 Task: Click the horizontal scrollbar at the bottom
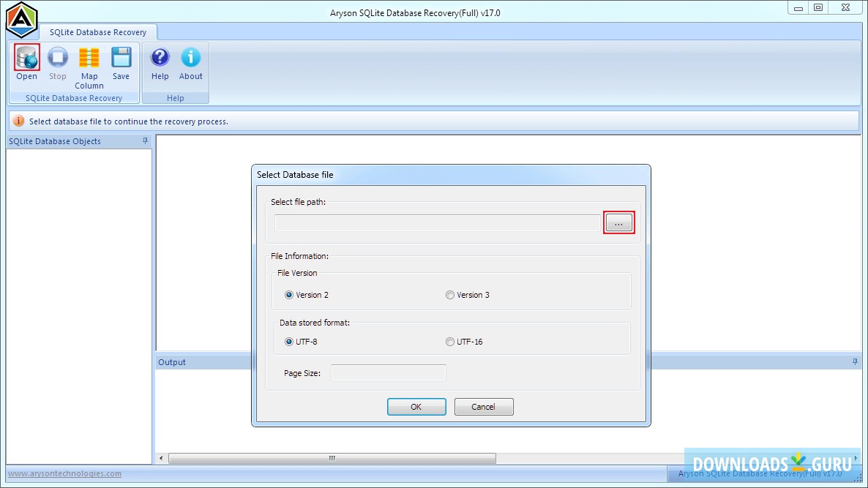(332, 457)
